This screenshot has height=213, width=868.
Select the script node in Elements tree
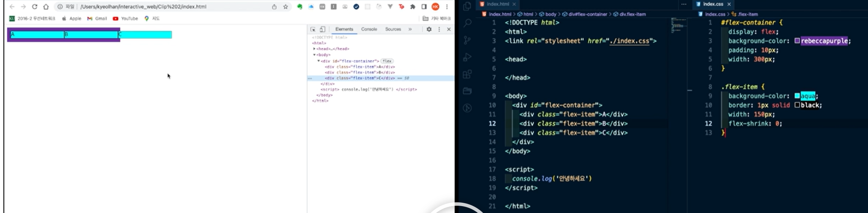coord(369,89)
